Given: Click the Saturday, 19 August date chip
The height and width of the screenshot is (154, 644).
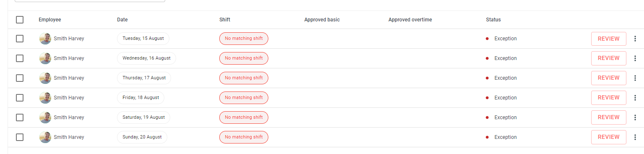Looking at the screenshot, I should 143,117.
